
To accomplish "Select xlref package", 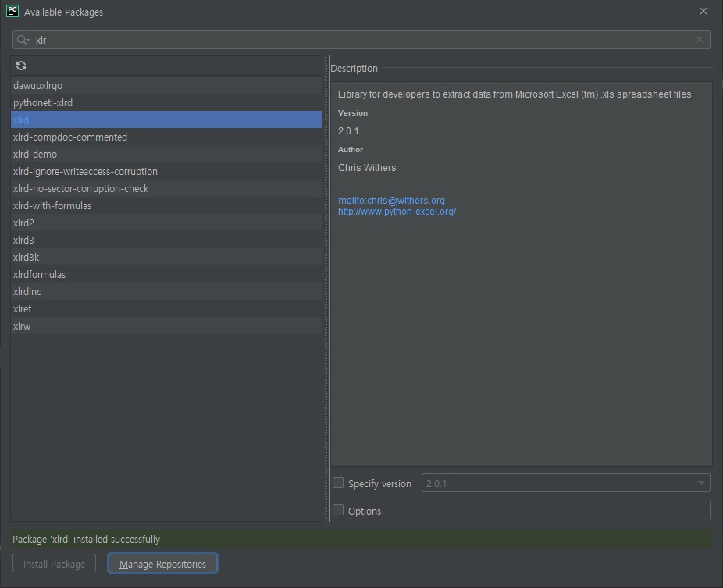I will coord(166,308).
